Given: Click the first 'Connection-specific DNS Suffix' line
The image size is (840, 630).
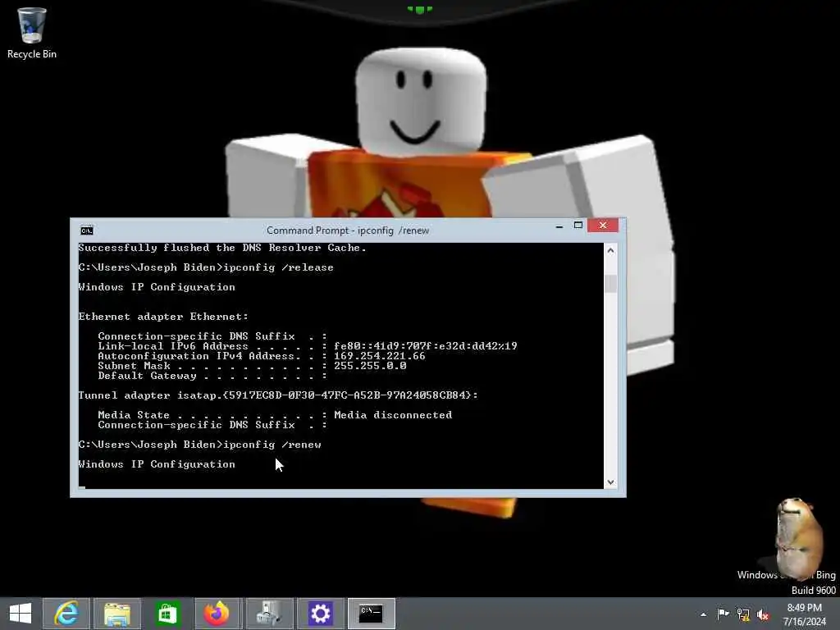Looking at the screenshot, I should click(x=212, y=336).
